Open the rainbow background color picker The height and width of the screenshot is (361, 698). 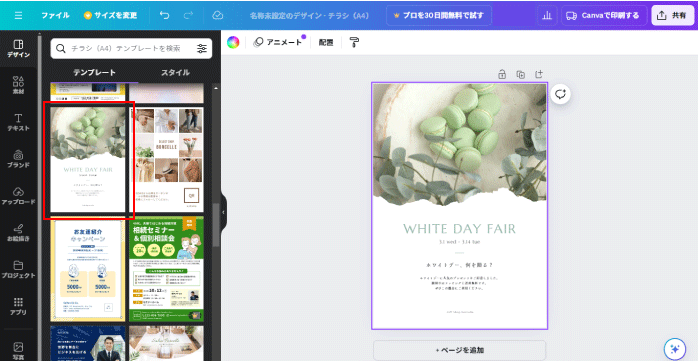(233, 42)
